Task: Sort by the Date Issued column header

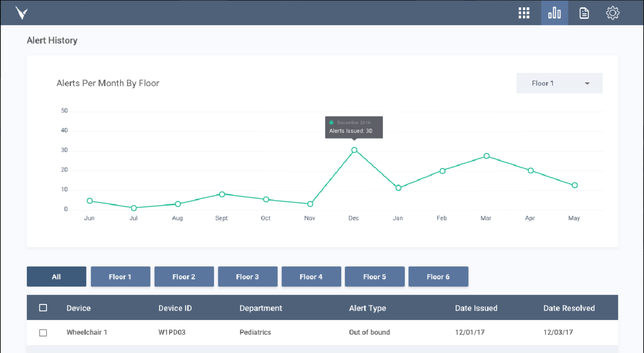Action: tap(476, 308)
